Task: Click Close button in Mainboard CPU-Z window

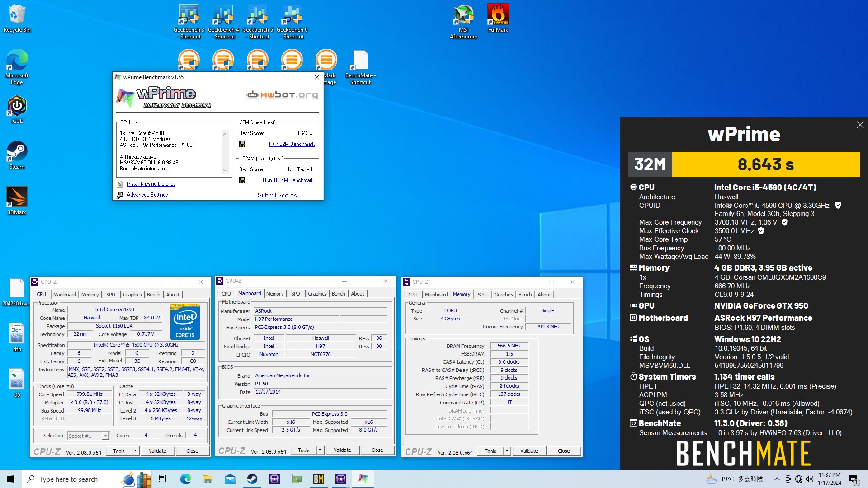Action: [377, 450]
